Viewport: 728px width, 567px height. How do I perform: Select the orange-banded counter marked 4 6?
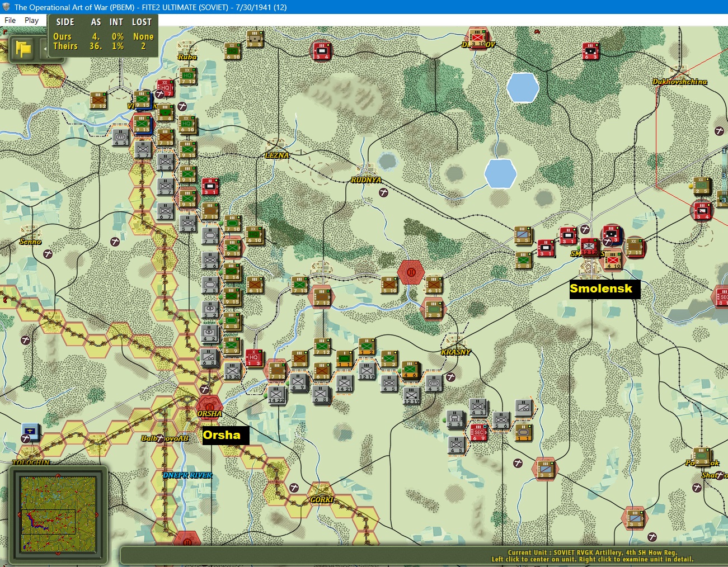coord(411,370)
